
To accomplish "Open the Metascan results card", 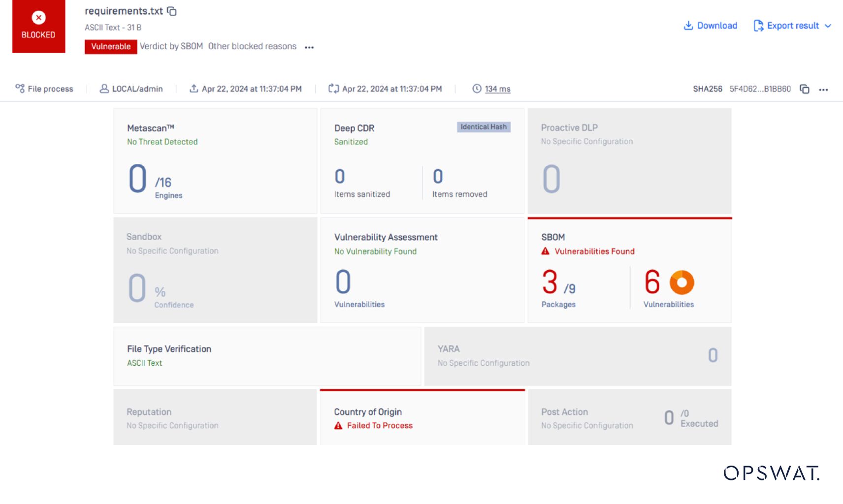I will click(x=215, y=161).
